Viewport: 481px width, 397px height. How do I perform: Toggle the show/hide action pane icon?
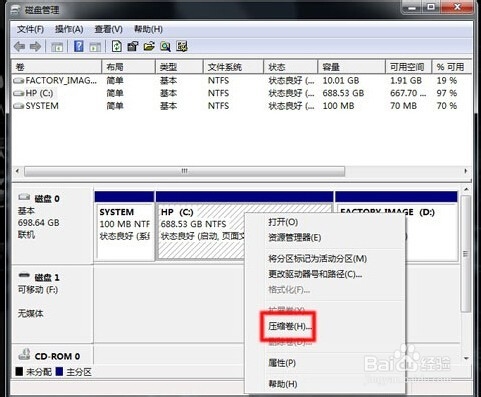[x=95, y=47]
